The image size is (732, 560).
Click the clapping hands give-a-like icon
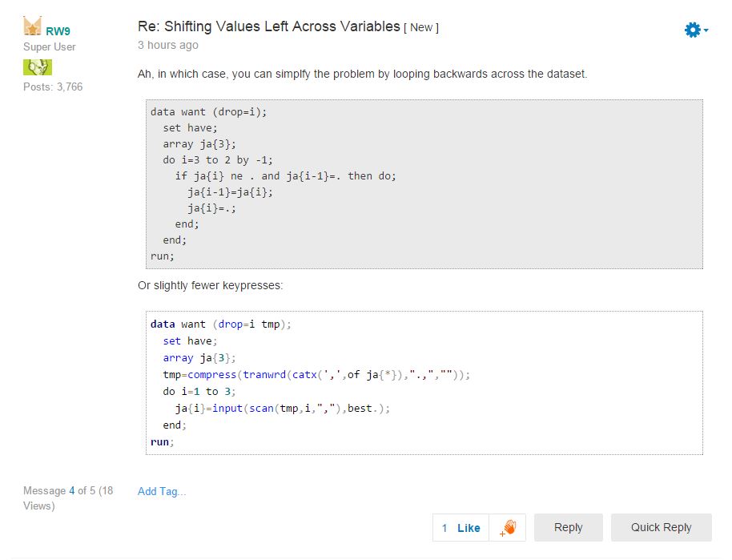click(x=508, y=526)
